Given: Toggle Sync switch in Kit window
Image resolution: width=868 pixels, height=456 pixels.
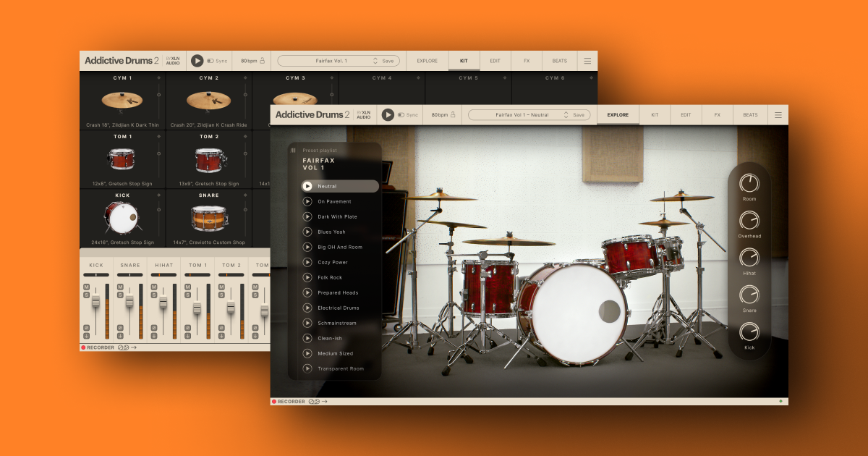Looking at the screenshot, I should [x=210, y=61].
